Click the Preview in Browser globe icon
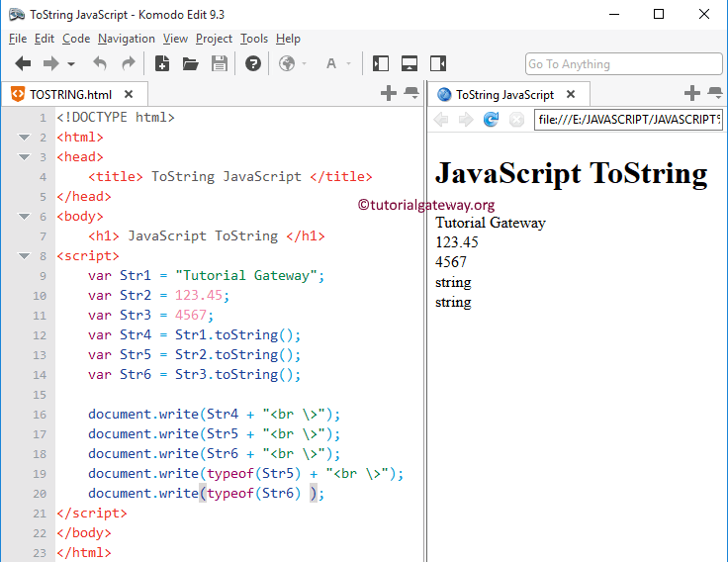Viewport: 728px width, 562px height. 287,63
